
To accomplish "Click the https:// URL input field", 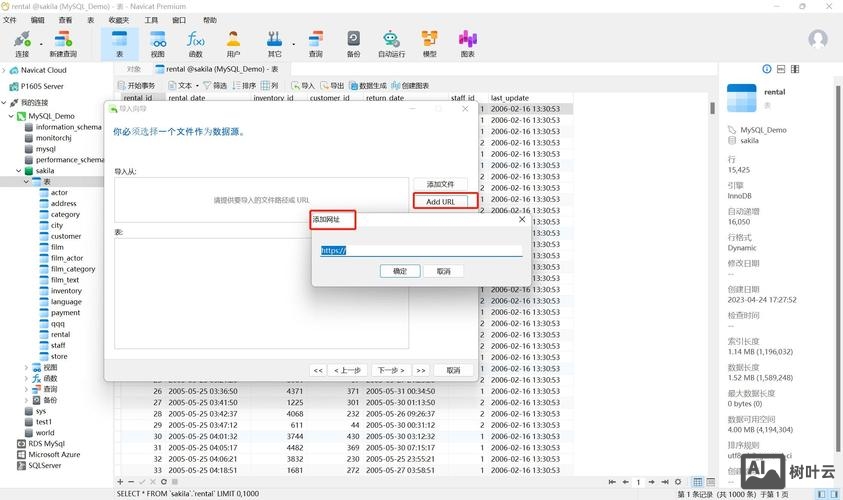I will (x=421, y=250).
